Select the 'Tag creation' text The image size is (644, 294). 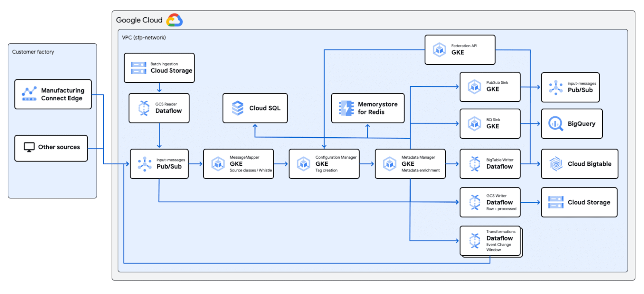(327, 170)
